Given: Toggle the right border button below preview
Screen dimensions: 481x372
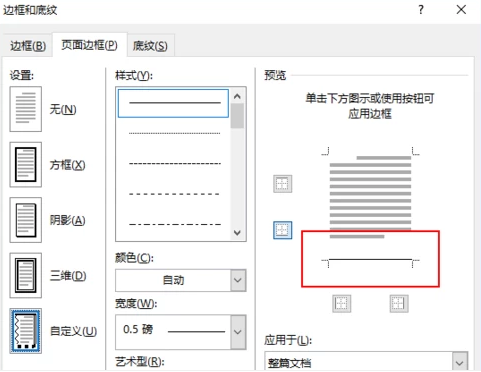Looking at the screenshot, I should click(x=399, y=304).
